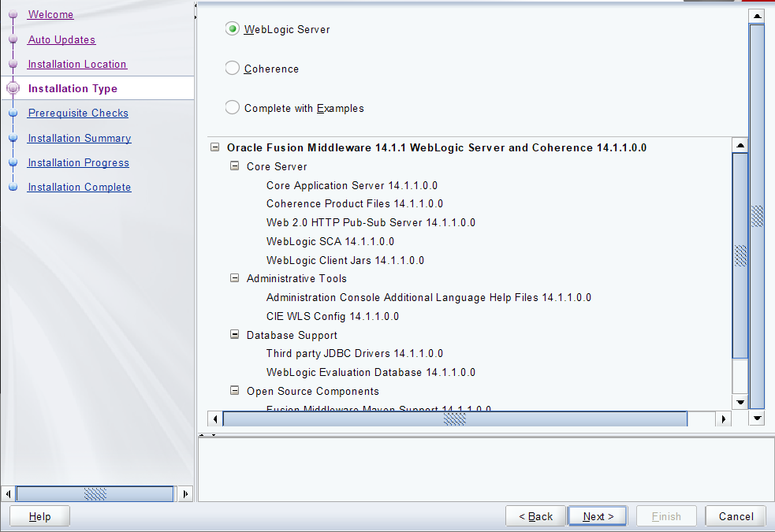Select the Coherence radio button
This screenshot has height=532, width=775.
point(232,69)
